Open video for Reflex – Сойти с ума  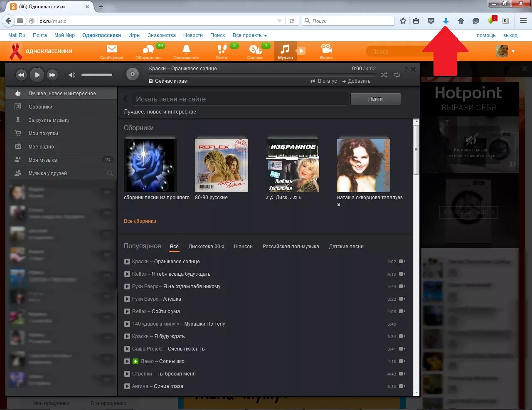[x=402, y=311]
